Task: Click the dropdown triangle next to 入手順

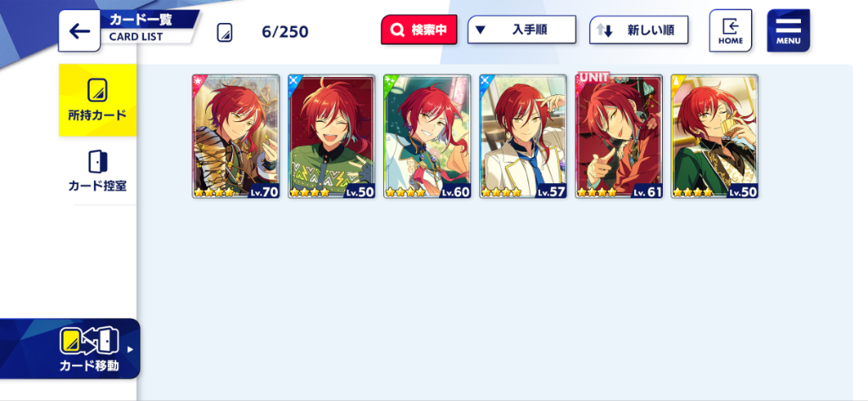Action: (481, 30)
